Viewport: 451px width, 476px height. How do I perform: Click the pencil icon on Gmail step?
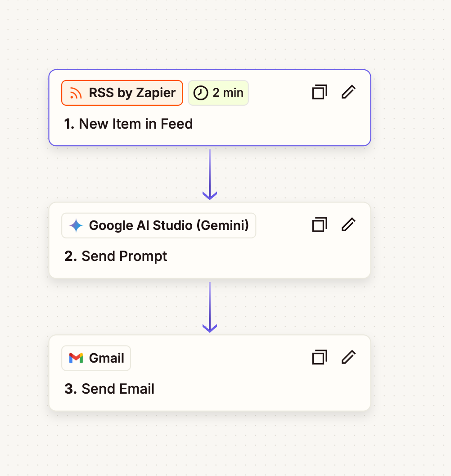[x=348, y=357]
